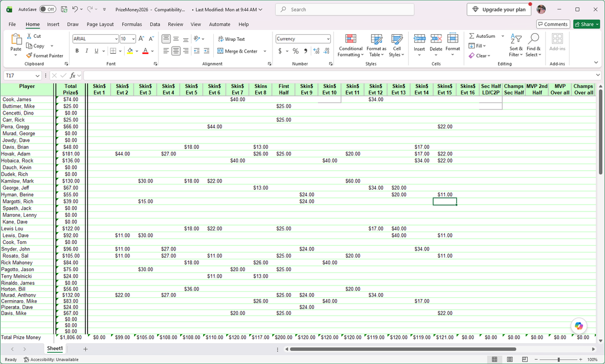Click the Share button
This screenshot has width=605, height=364.
coord(587,24)
